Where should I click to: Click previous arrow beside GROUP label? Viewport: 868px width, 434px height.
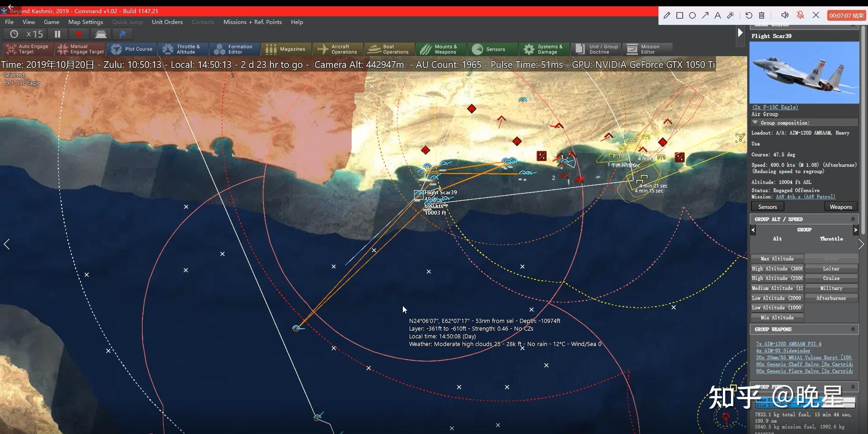(753, 230)
